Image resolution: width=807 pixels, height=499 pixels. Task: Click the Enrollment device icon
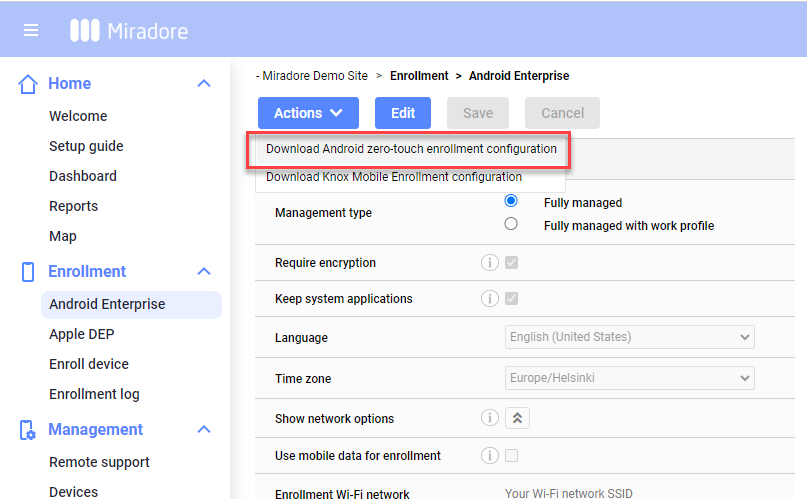point(29,272)
